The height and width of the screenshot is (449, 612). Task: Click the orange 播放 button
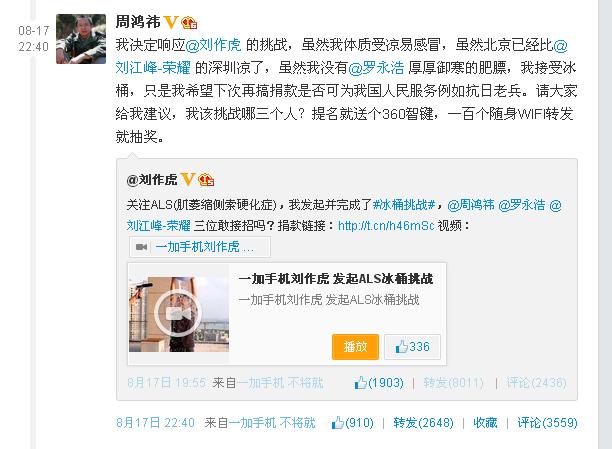[355, 347]
